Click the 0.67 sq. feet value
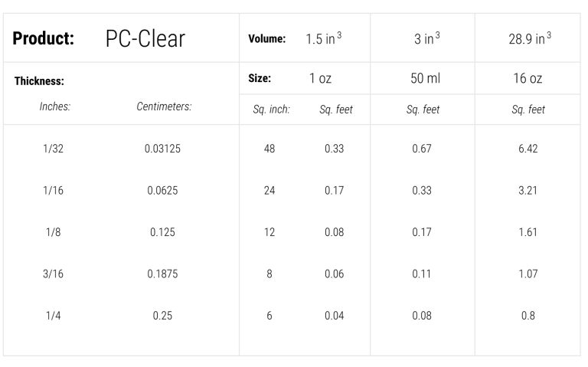Image resolution: width=588 pixels, height=367 pixels. 422,149
